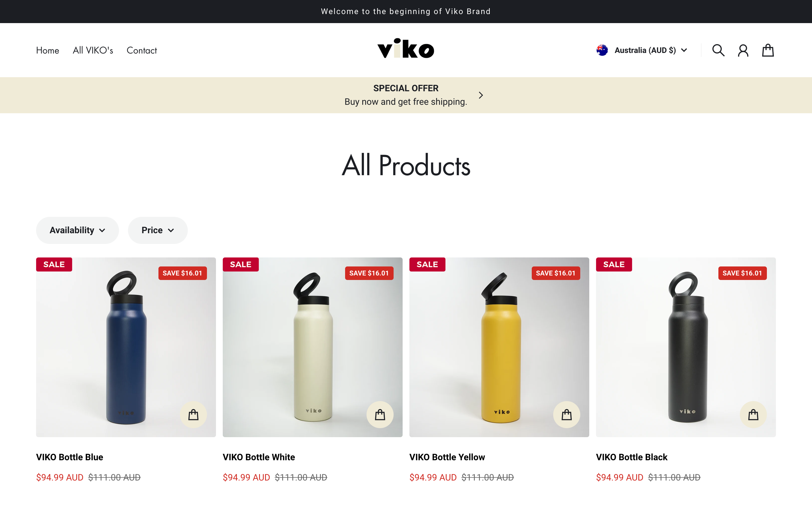The height and width of the screenshot is (507, 812).
Task: Open the VIKO Bottle Yellow product page
Action: click(x=447, y=457)
